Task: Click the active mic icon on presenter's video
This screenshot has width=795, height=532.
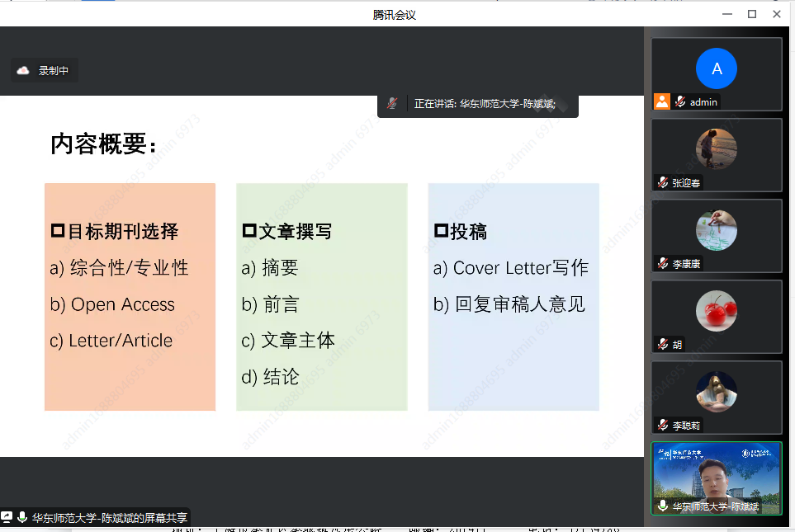Action: click(x=662, y=506)
